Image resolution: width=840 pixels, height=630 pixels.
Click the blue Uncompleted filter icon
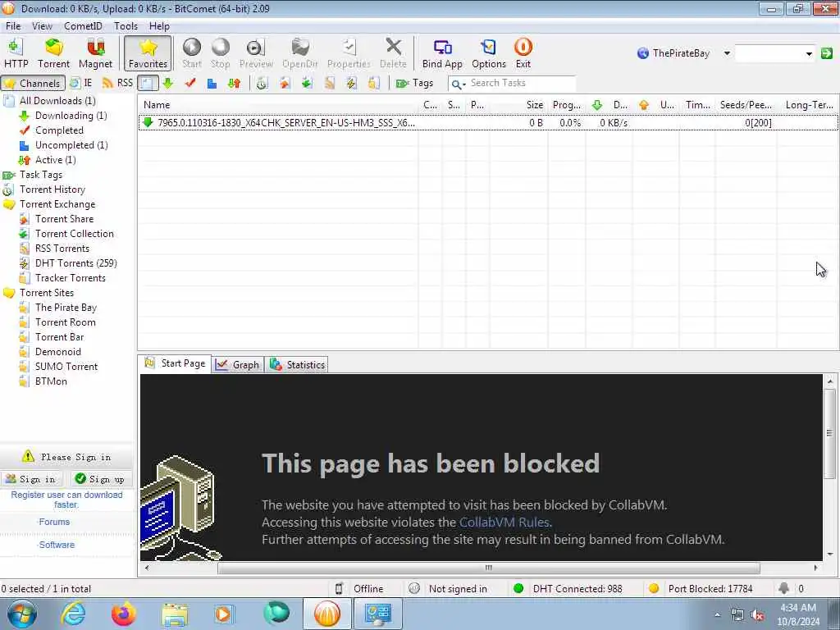tap(212, 83)
